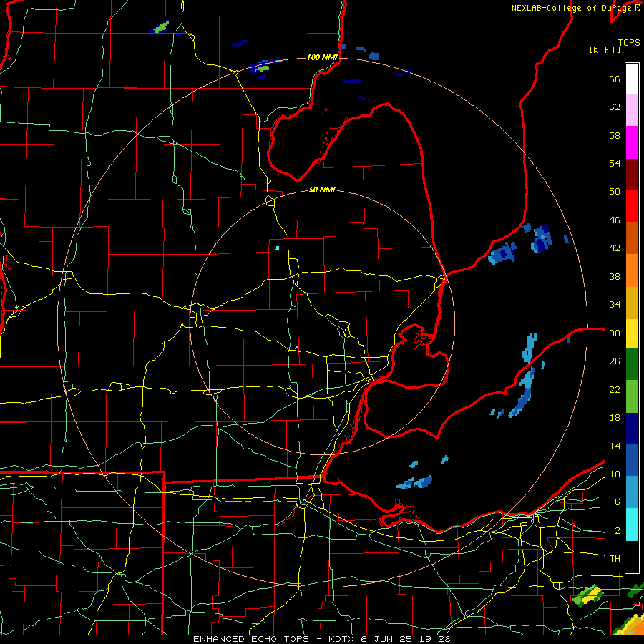Viewport: 644px width, 644px height.
Task: Click the 'NEXLAB-College of DuPage' credit text
Action: 572,8
